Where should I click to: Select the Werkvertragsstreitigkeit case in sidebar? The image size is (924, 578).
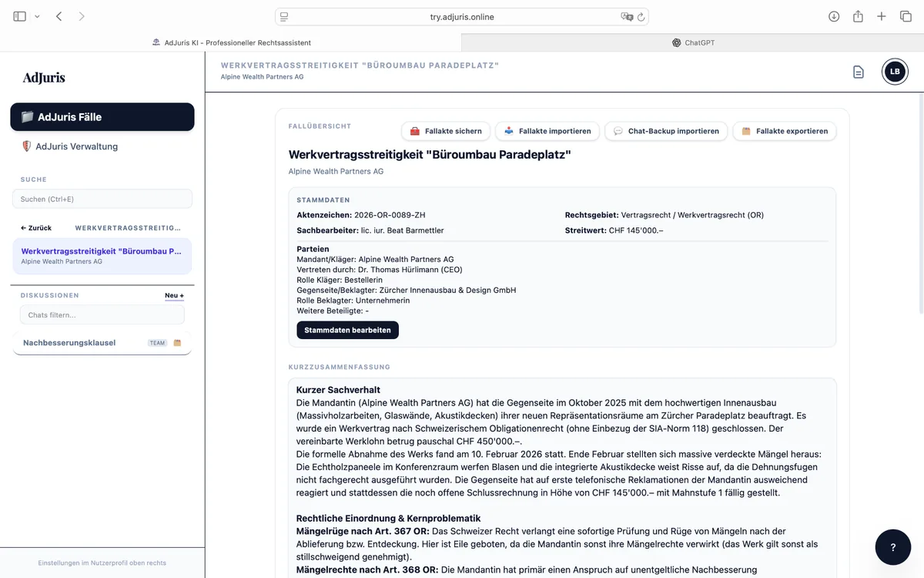coord(102,256)
